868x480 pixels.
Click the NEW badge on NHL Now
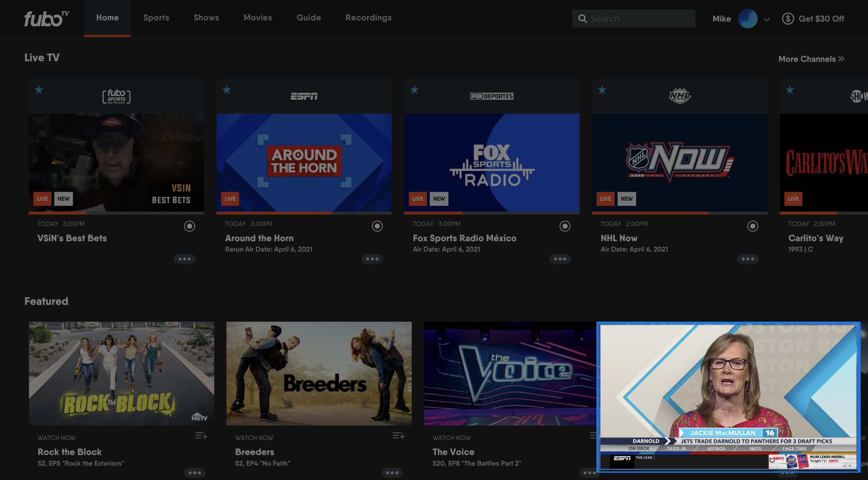(x=627, y=199)
